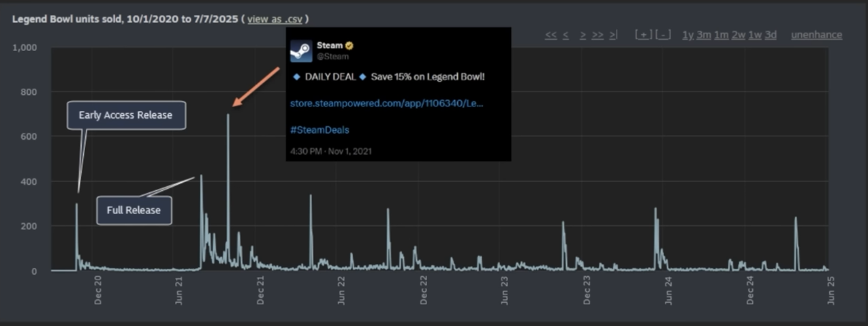Click the 'Dec 23' x-axis label
The image size is (868, 326).
[x=586, y=290]
